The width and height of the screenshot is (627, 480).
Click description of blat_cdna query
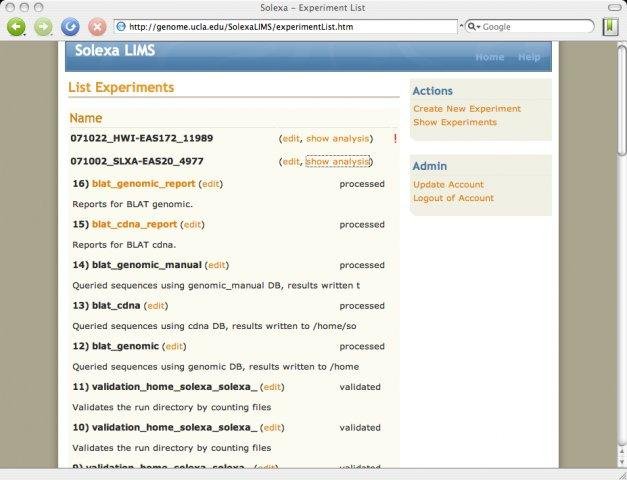pyautogui.click(x=214, y=326)
